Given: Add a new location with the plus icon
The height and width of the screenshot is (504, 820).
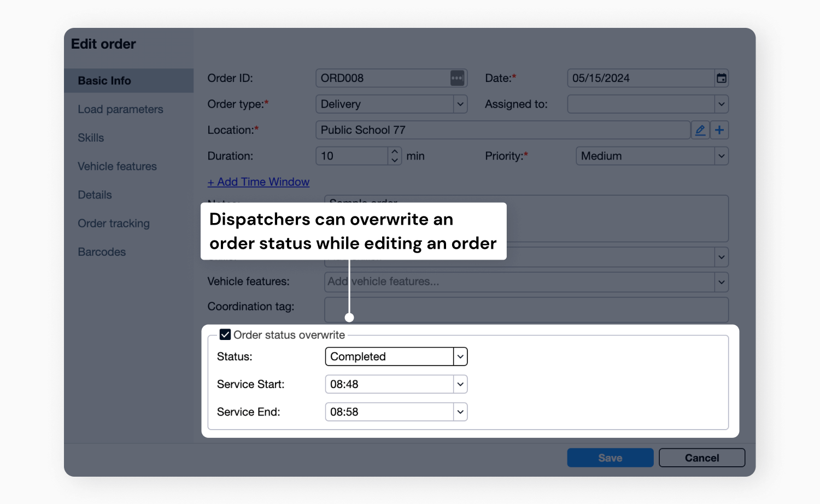Looking at the screenshot, I should coord(719,130).
